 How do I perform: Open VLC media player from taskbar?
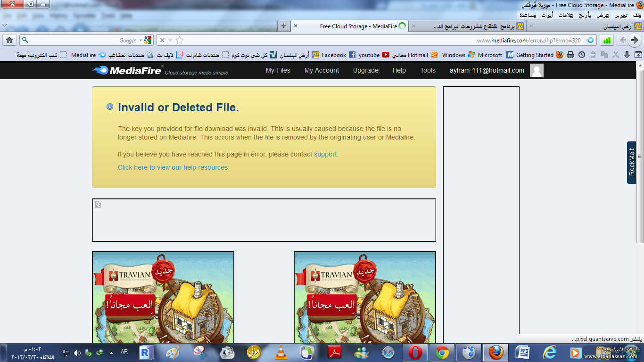281,353
